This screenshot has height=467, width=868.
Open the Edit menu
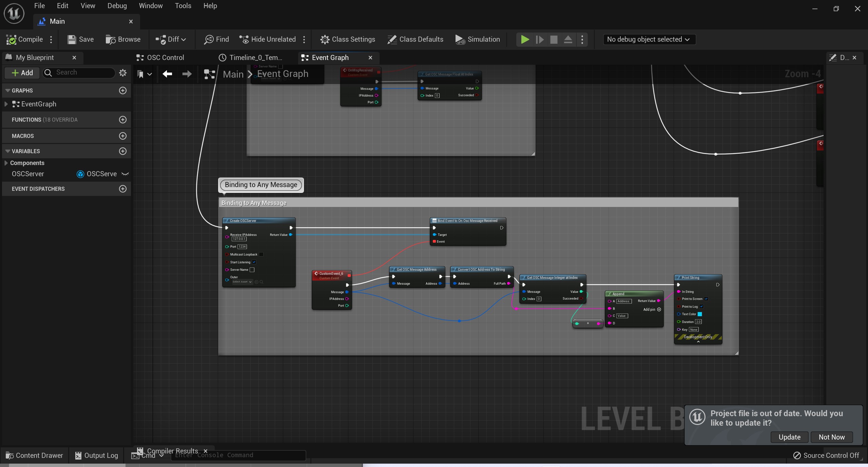click(62, 6)
